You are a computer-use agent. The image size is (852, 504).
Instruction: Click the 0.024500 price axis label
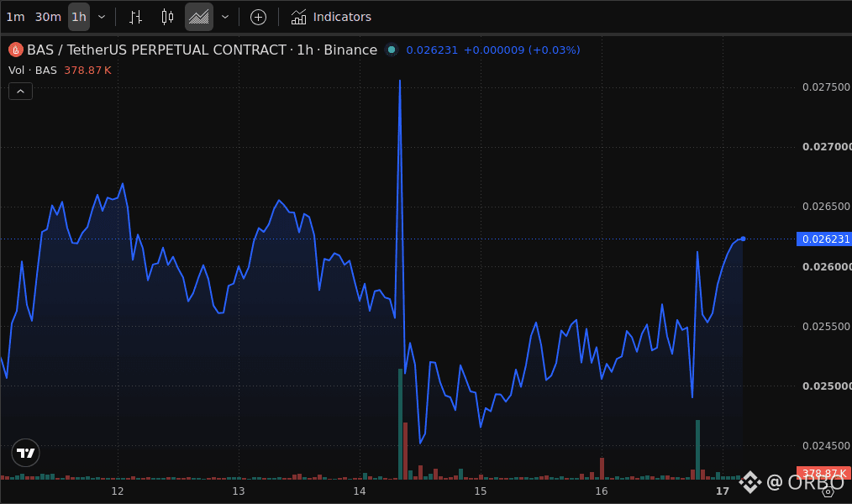826,445
